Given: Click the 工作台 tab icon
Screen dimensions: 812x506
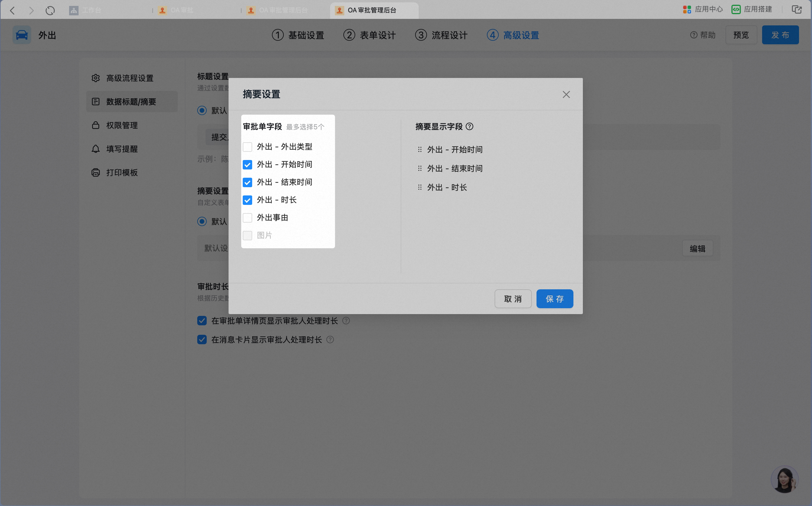Looking at the screenshot, I should tap(74, 10).
